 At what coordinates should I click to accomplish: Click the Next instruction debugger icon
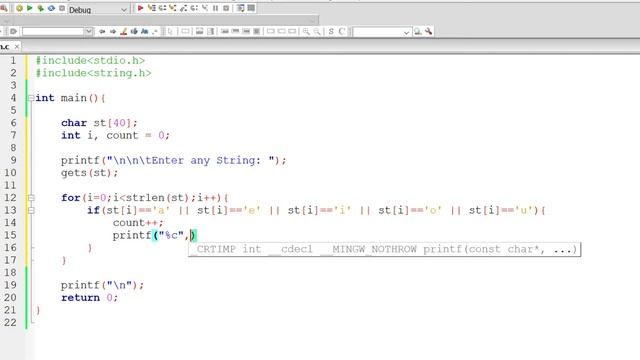tap(194, 8)
